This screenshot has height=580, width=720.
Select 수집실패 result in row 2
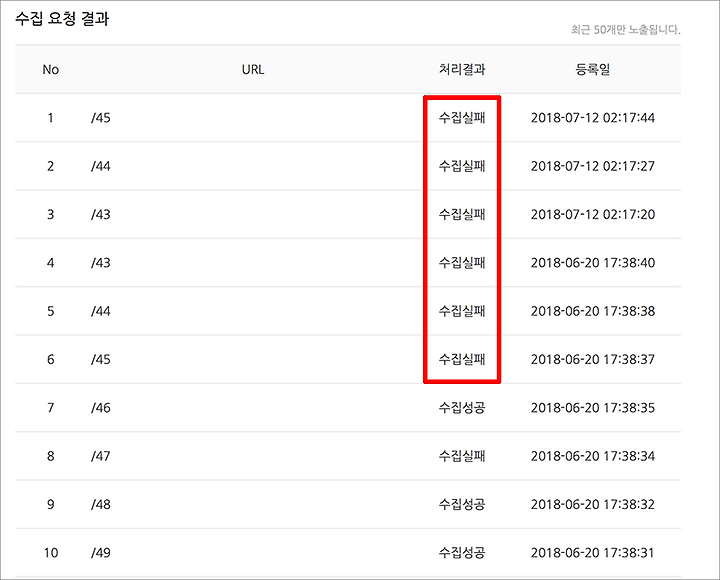click(462, 166)
